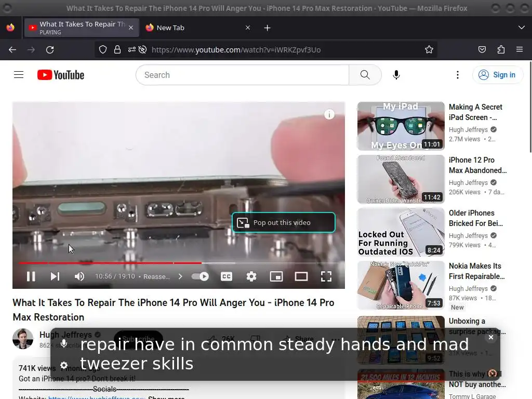Viewport: 532px width, 399px height.
Task: Click Pop out this video button
Action: click(x=284, y=222)
